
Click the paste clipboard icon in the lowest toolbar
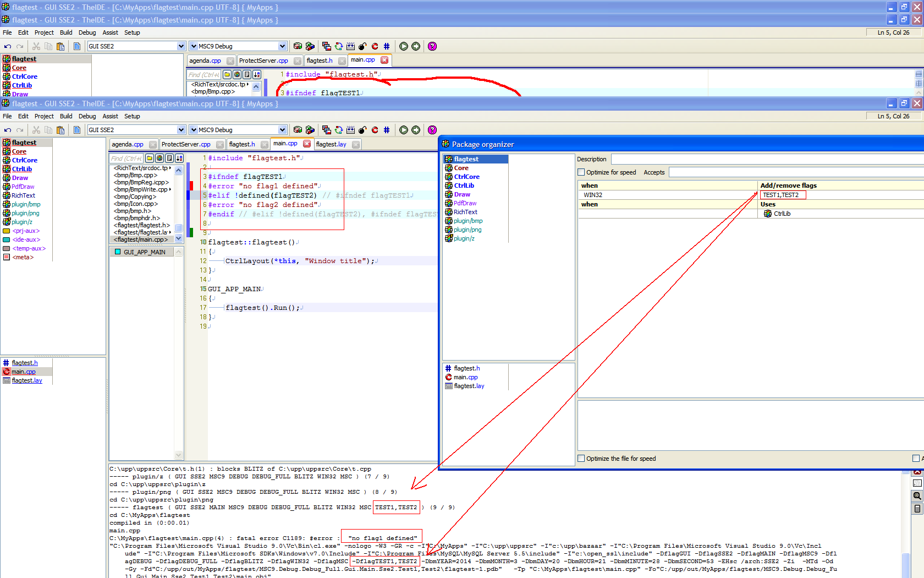point(61,130)
